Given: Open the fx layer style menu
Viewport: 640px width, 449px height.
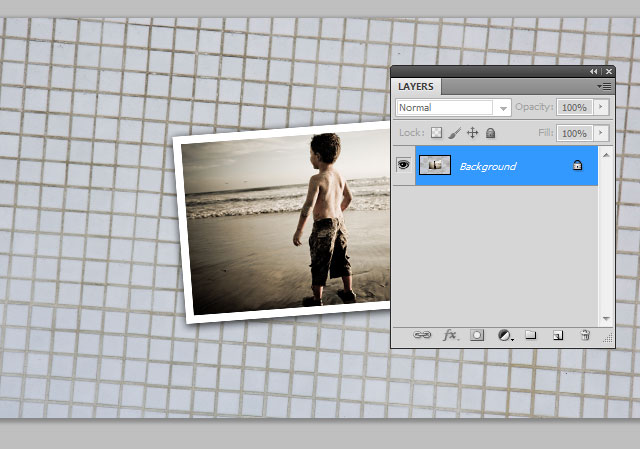Looking at the screenshot, I should point(450,335).
